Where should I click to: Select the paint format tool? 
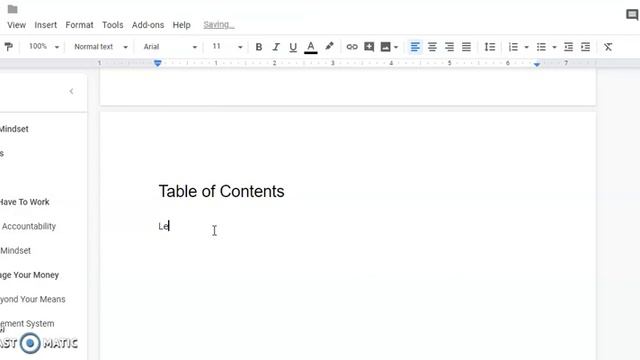point(9,47)
